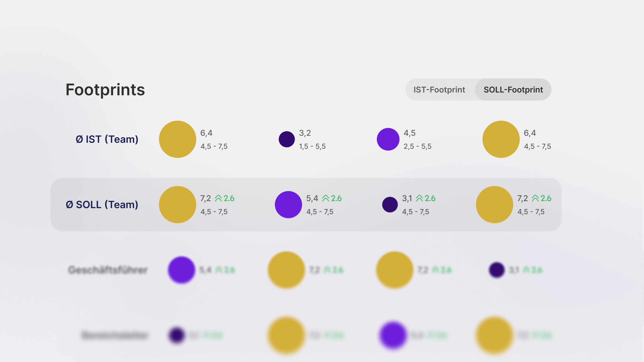Click the 4,5 value in IST row
This screenshot has height=362, width=644.
point(410,133)
